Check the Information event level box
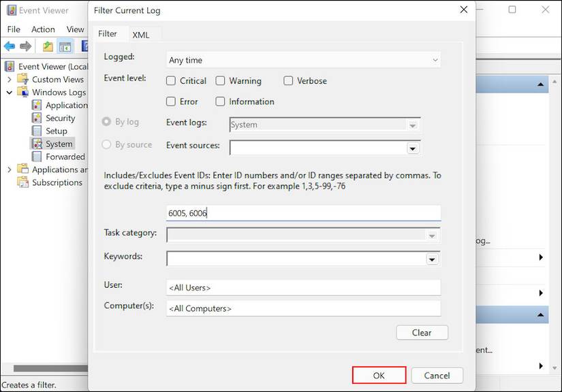 coord(220,101)
